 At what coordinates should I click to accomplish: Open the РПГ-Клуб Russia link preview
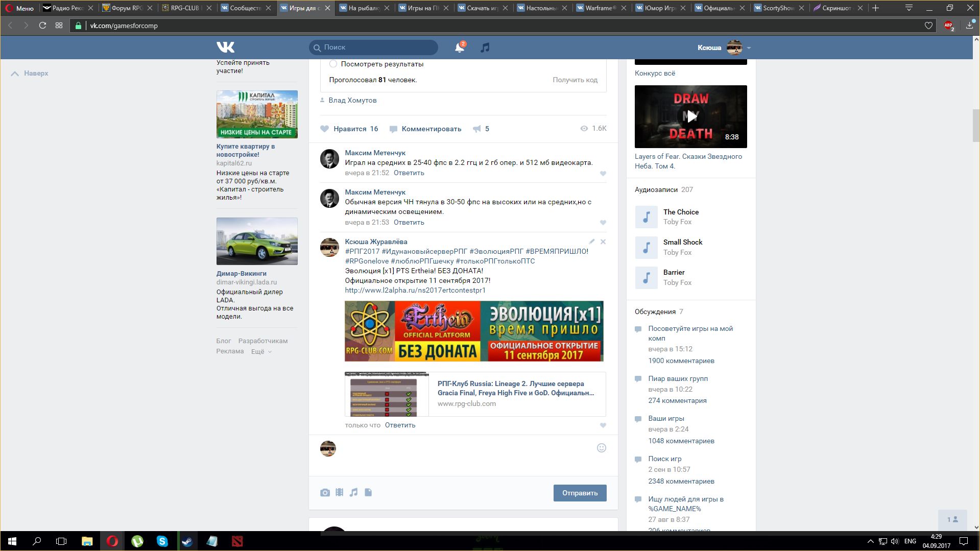point(475,394)
